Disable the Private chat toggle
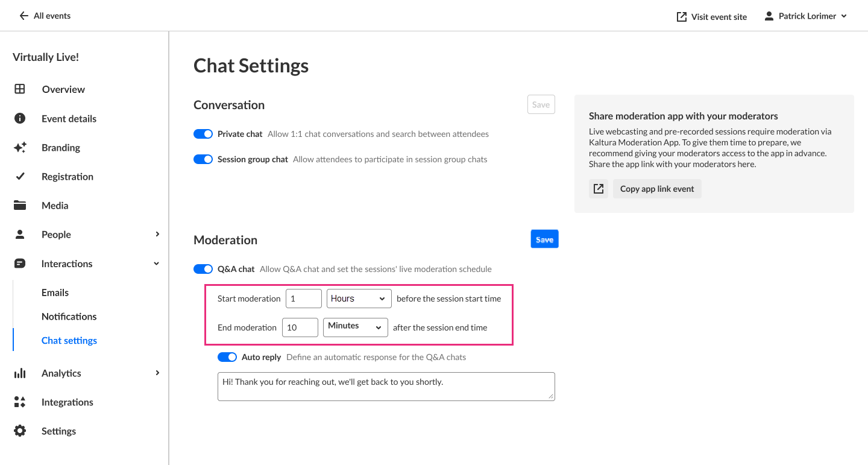The image size is (868, 465). coord(203,134)
